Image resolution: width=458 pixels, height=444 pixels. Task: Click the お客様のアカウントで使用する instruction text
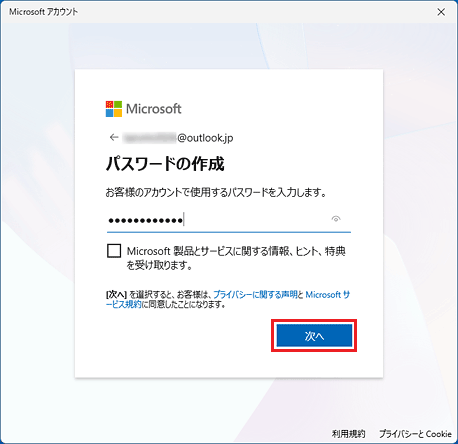[216, 192]
